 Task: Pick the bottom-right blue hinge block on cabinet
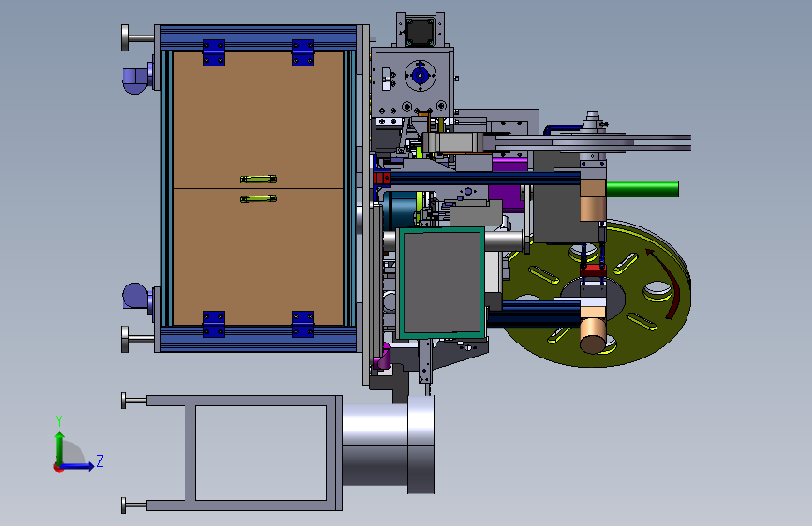[303, 324]
